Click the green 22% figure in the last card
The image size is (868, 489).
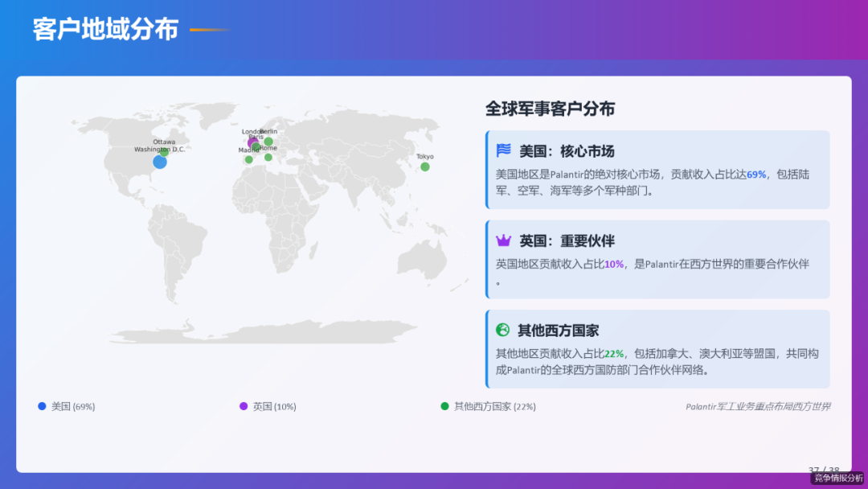614,354
